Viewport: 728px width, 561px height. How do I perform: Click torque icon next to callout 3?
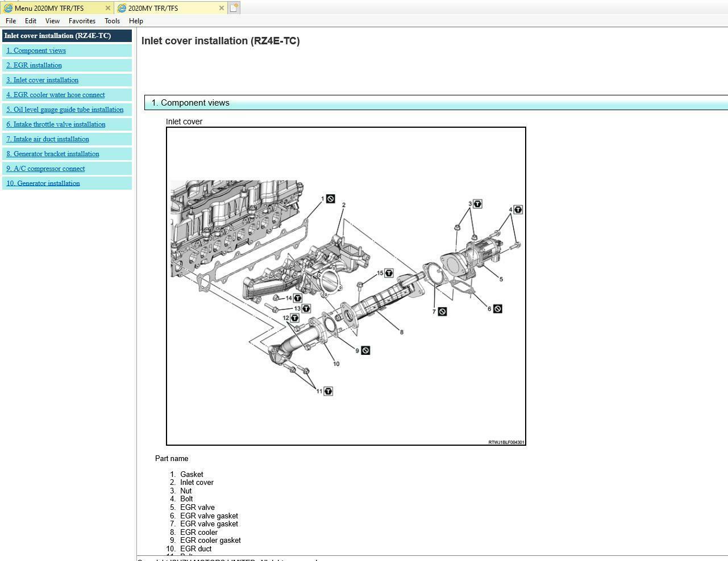pos(477,204)
